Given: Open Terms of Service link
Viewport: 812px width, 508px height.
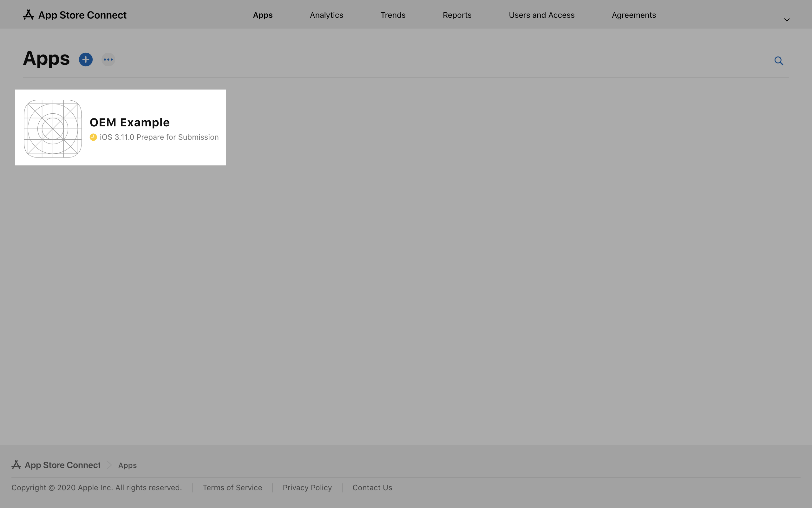Looking at the screenshot, I should coord(232,487).
